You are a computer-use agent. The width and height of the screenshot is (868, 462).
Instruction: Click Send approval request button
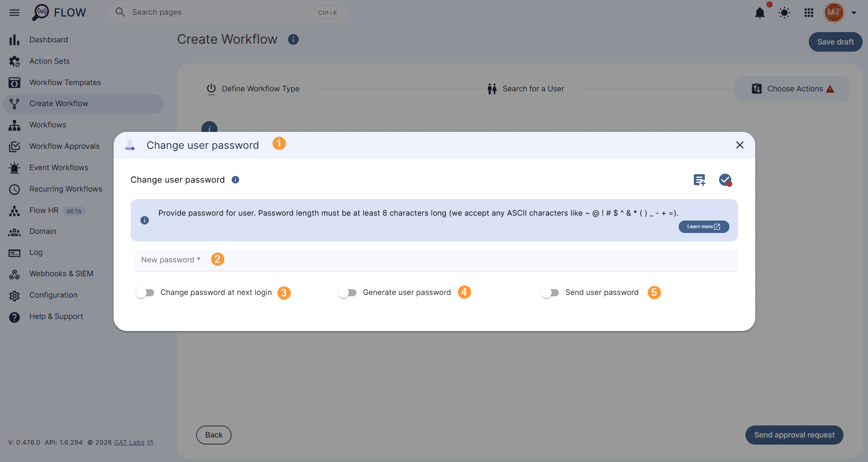(x=794, y=435)
